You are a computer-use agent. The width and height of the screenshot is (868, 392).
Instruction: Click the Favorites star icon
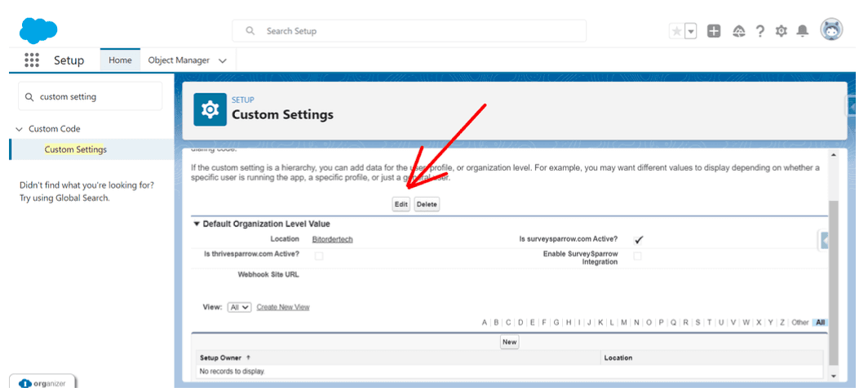click(676, 31)
